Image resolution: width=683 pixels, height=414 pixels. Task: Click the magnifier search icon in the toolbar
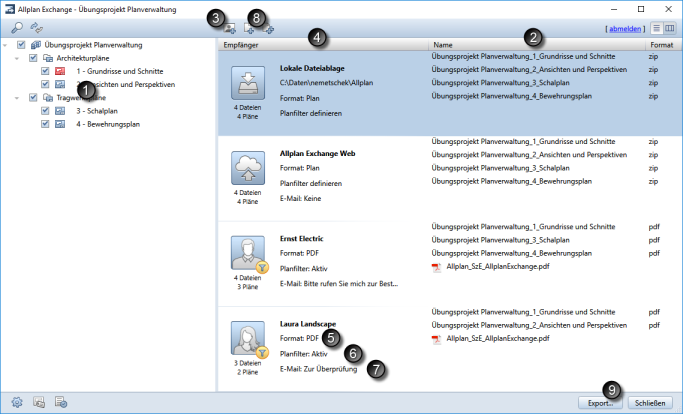point(18,30)
